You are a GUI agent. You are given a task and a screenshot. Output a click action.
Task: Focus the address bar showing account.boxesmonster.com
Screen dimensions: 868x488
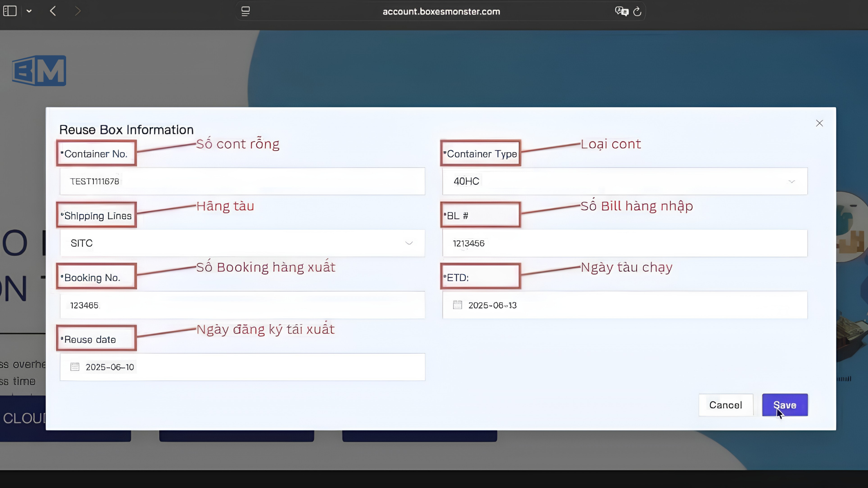pyautogui.click(x=441, y=11)
